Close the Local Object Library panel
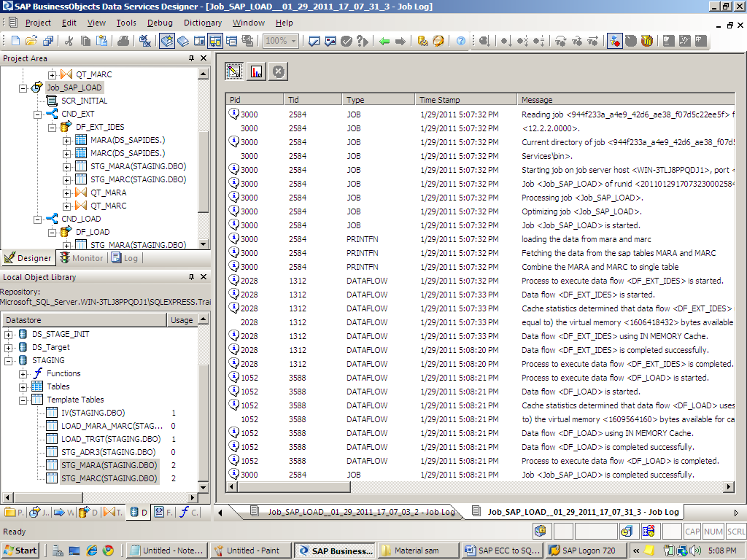 pos(204,277)
